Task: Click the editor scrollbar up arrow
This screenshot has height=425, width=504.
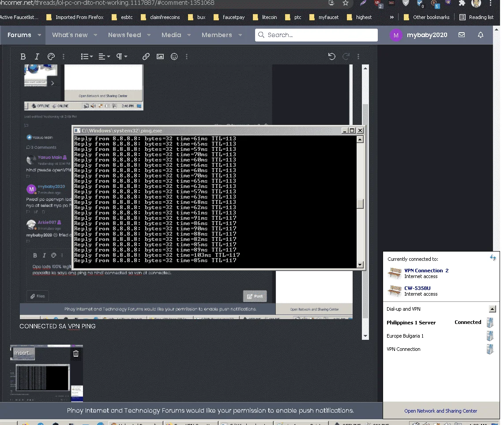Action: 365,68
